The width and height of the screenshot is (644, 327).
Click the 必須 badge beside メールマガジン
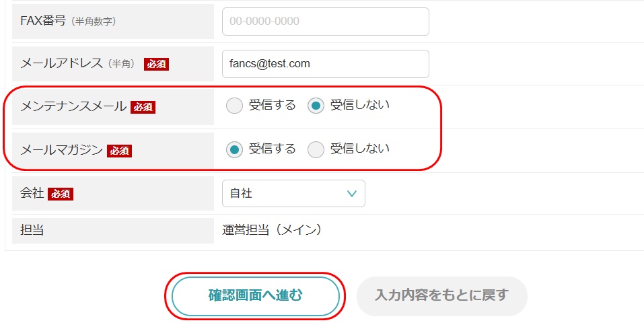(119, 151)
